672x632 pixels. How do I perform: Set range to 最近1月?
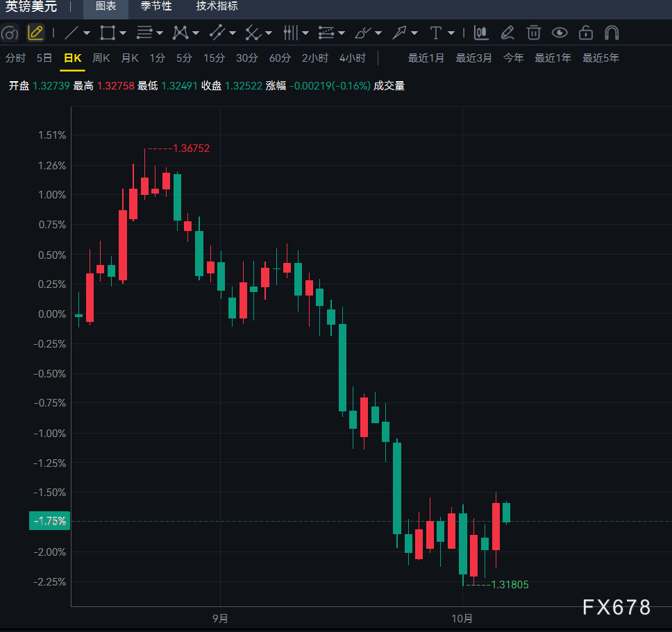pos(426,58)
